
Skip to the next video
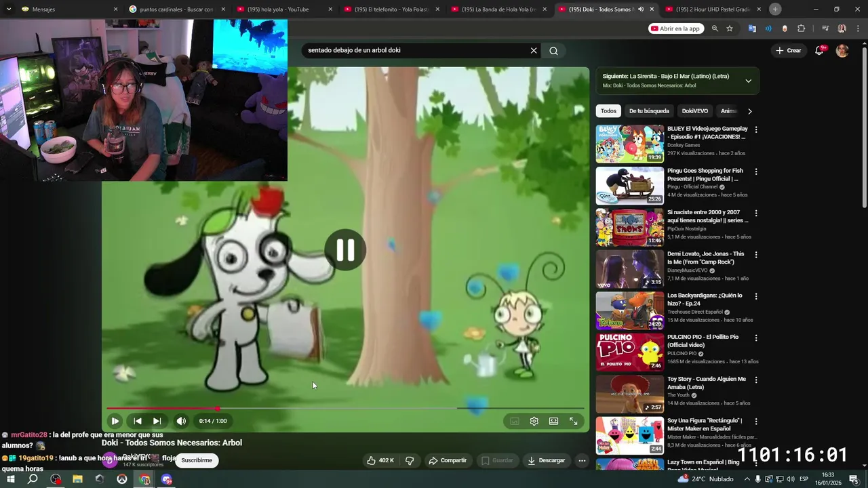(157, 421)
